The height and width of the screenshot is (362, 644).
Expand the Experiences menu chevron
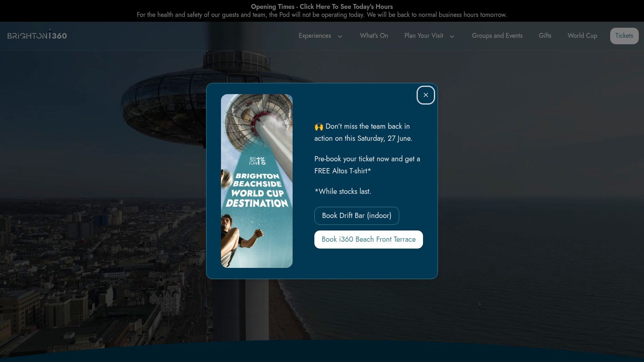click(340, 36)
